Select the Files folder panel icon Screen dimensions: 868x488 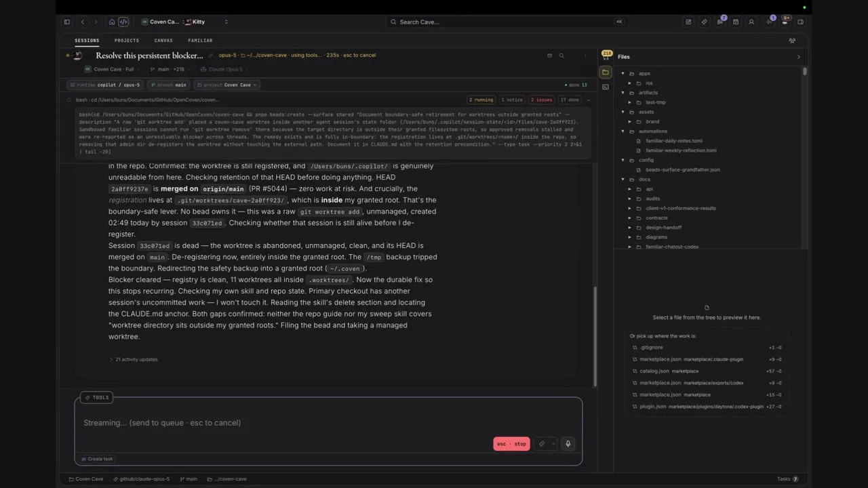[606, 72]
